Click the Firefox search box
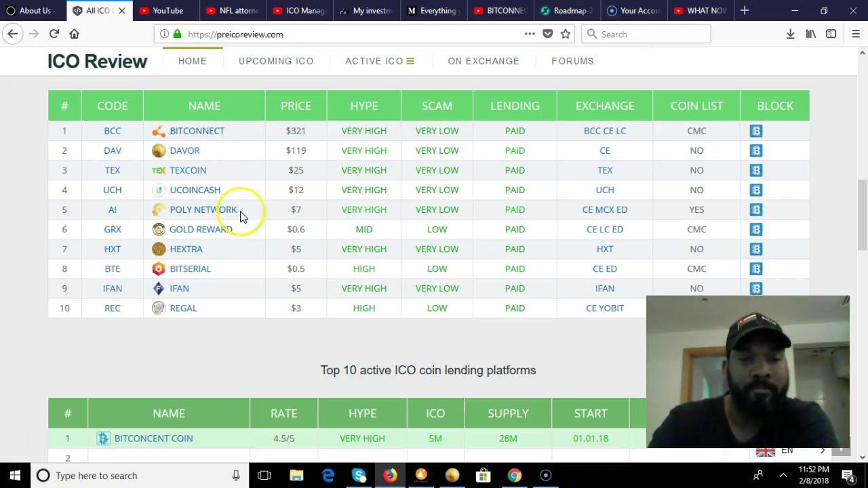Image resolution: width=868 pixels, height=488 pixels. [646, 34]
